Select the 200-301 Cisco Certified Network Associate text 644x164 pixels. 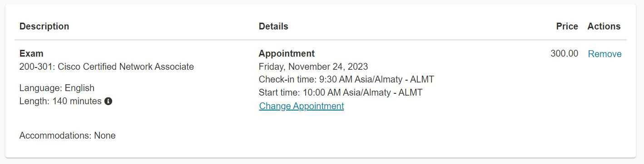(107, 67)
